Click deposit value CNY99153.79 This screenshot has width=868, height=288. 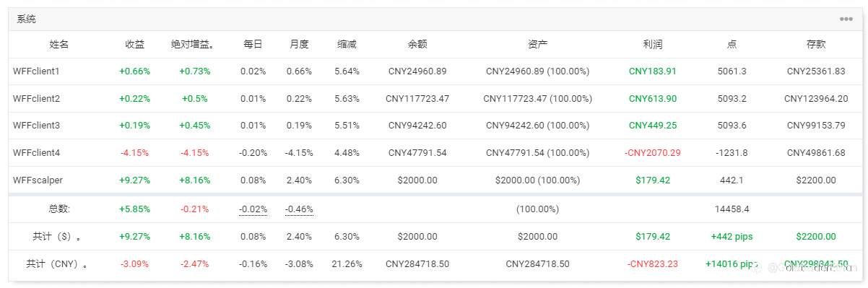click(816, 126)
